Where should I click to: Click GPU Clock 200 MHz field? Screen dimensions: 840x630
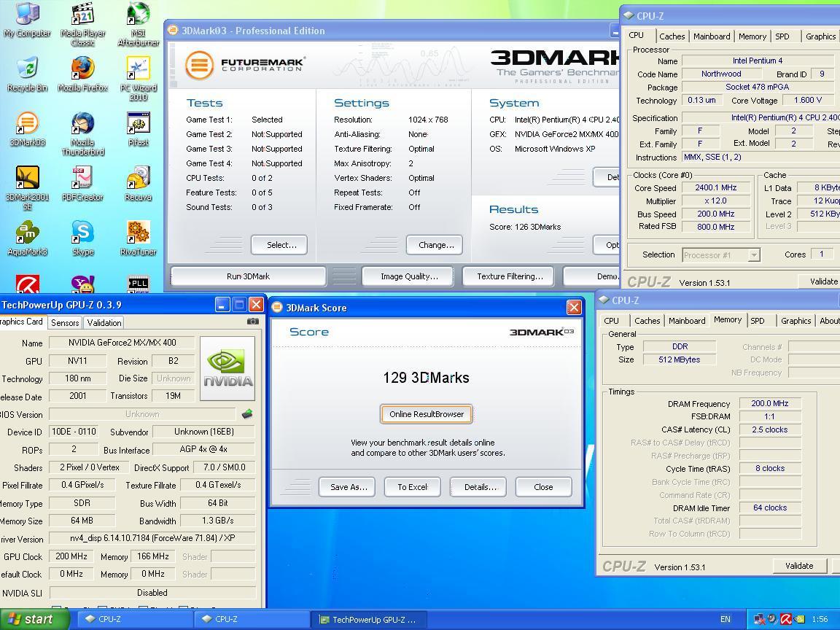pyautogui.click(x=71, y=556)
